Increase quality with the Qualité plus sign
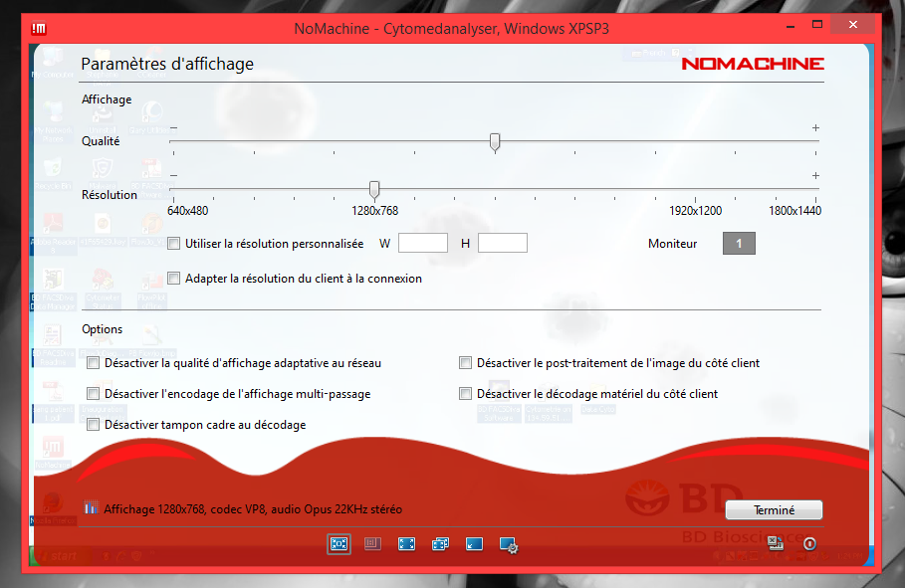 coord(815,127)
